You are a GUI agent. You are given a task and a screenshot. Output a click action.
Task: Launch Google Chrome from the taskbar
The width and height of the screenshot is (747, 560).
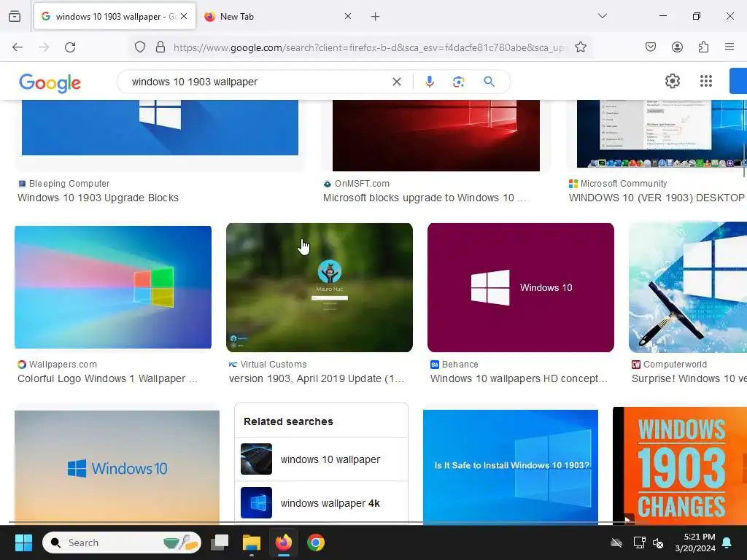[x=315, y=542]
